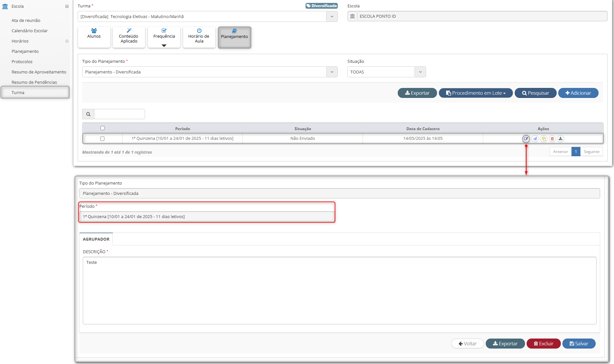
Task: Sort by Data de Cadastro column header
Action: 423,129
